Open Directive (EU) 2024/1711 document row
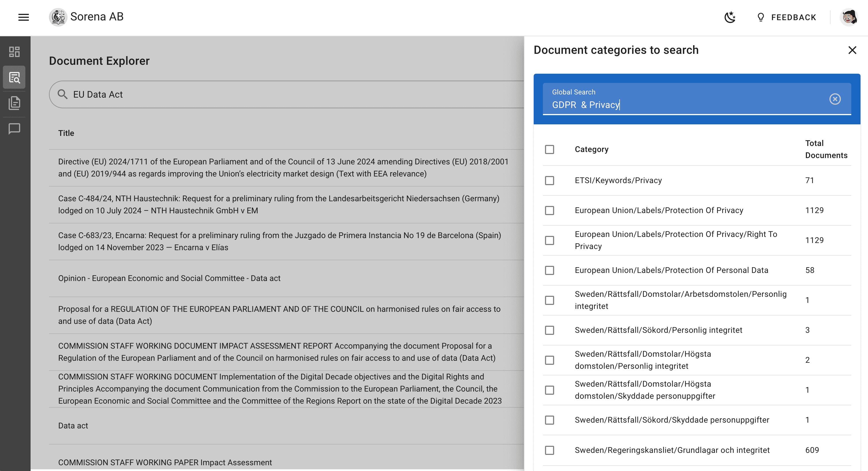The width and height of the screenshot is (868, 471). [x=286, y=168]
